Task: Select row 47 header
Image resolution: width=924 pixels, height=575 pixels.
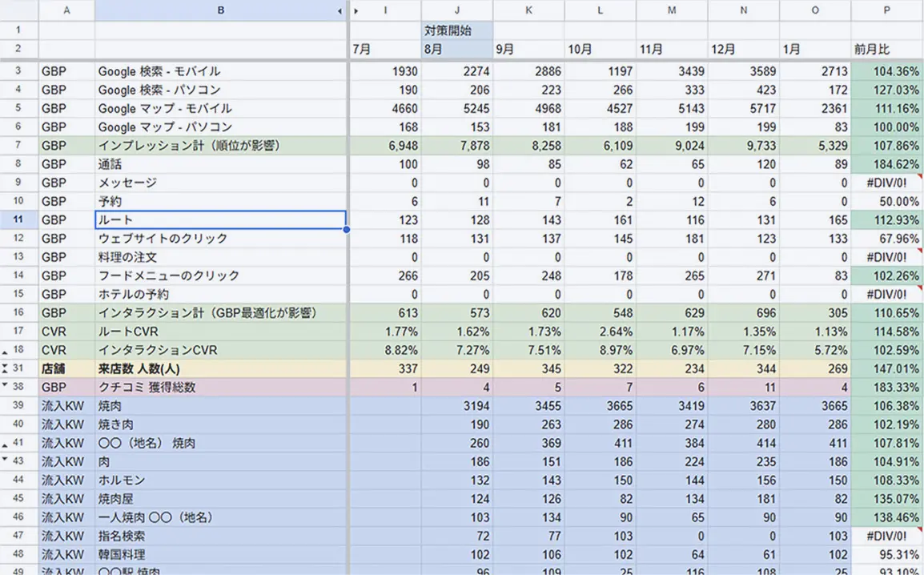Action: (18, 536)
